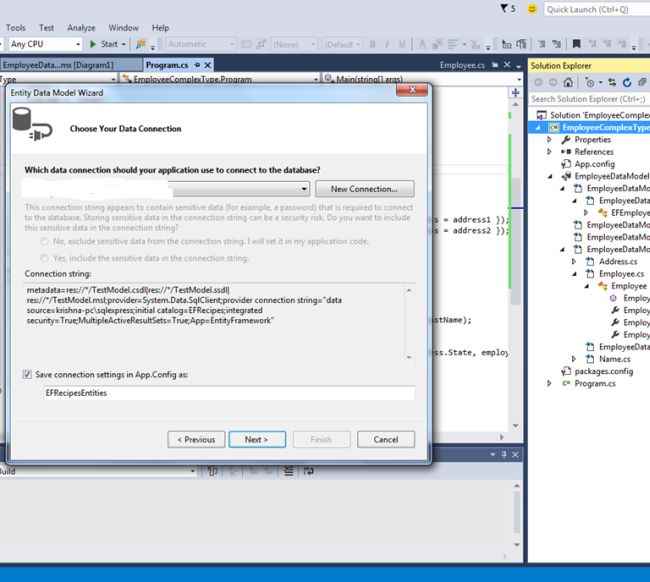The image size is (650, 582).
Task: Close the Employee.cs preview tab
Action: pos(507,65)
